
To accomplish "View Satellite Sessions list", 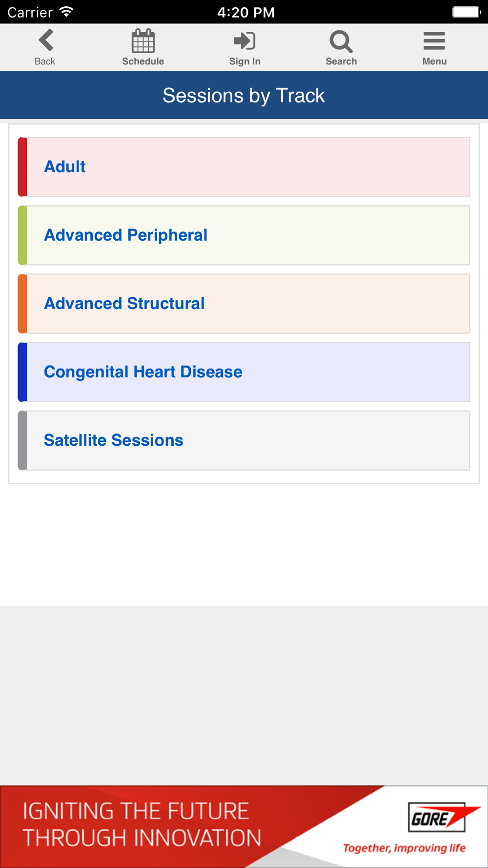I will (244, 440).
